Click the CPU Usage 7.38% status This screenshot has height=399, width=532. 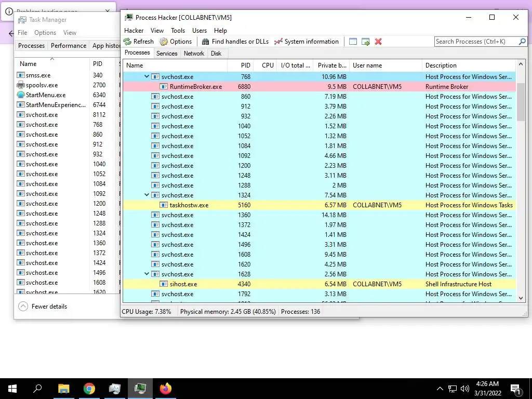pos(147,312)
